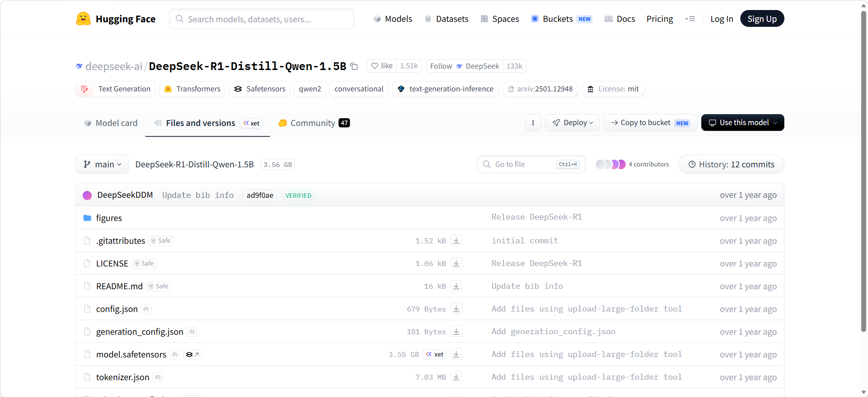Download the LICENSE file
Screen dimensions: 868x397
456,263
